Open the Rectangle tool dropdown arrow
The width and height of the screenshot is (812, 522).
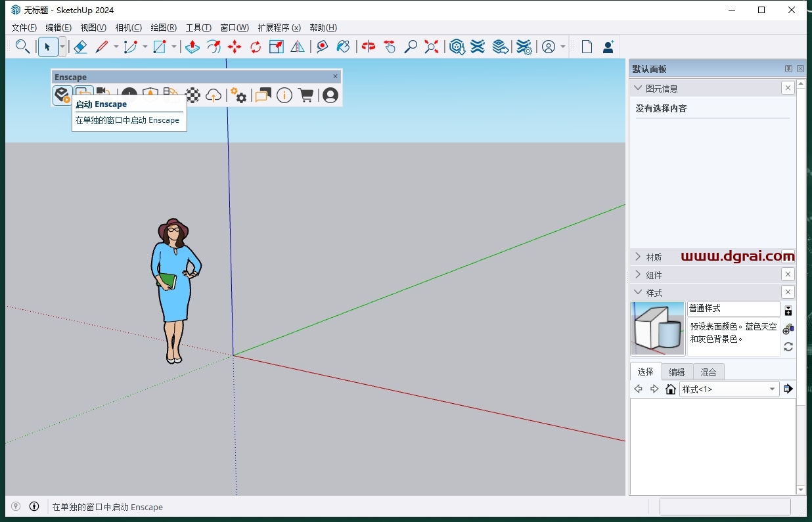tap(174, 47)
